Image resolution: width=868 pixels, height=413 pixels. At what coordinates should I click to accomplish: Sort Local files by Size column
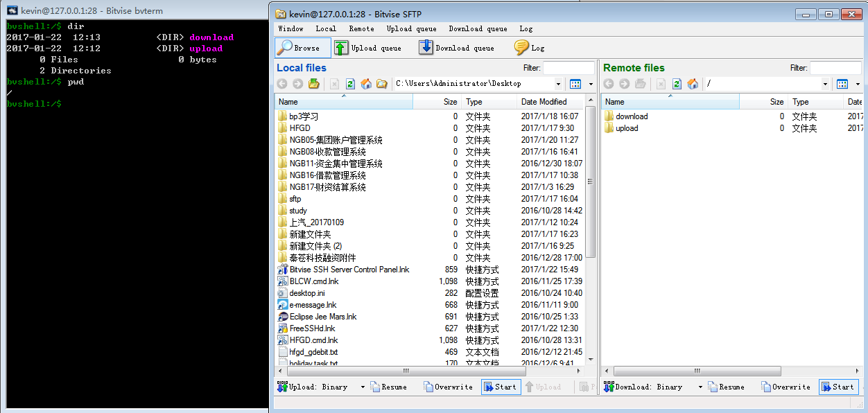(437, 102)
